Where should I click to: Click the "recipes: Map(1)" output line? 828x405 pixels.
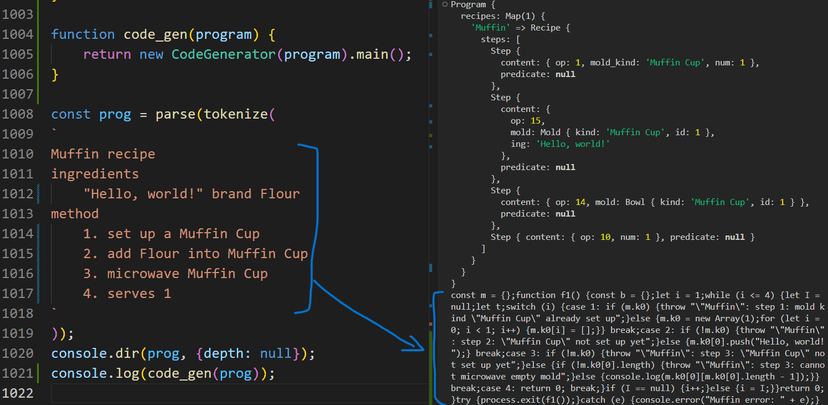(x=499, y=17)
